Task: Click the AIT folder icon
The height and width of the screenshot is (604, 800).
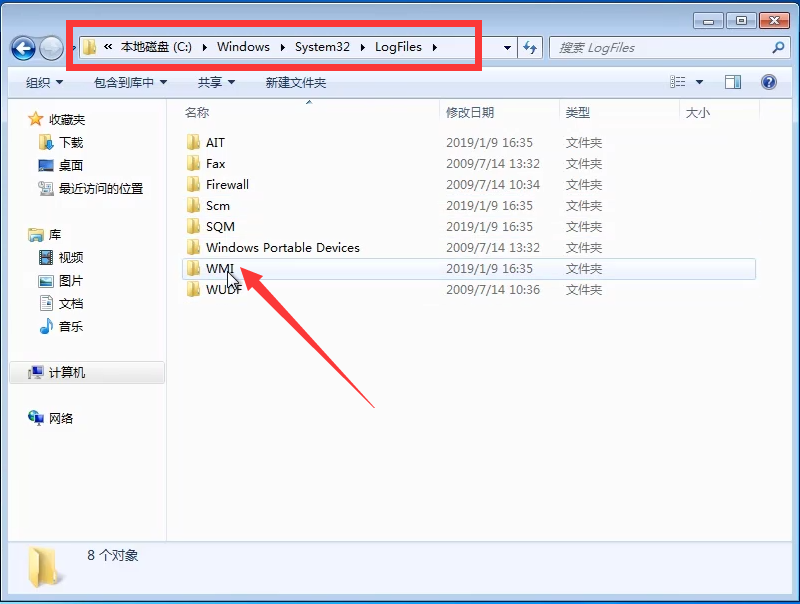Action: [193, 142]
